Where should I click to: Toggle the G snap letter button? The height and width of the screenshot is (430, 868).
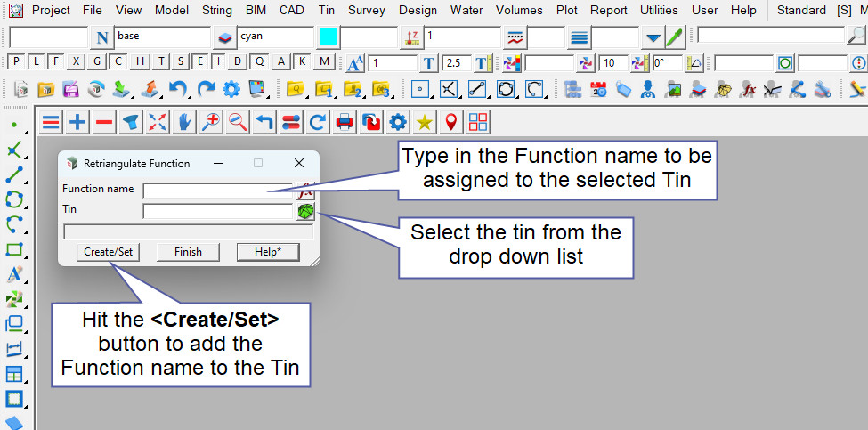point(95,61)
